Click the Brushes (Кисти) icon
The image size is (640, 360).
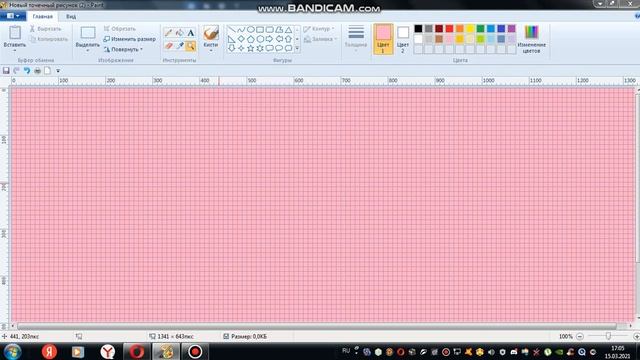pos(211,33)
